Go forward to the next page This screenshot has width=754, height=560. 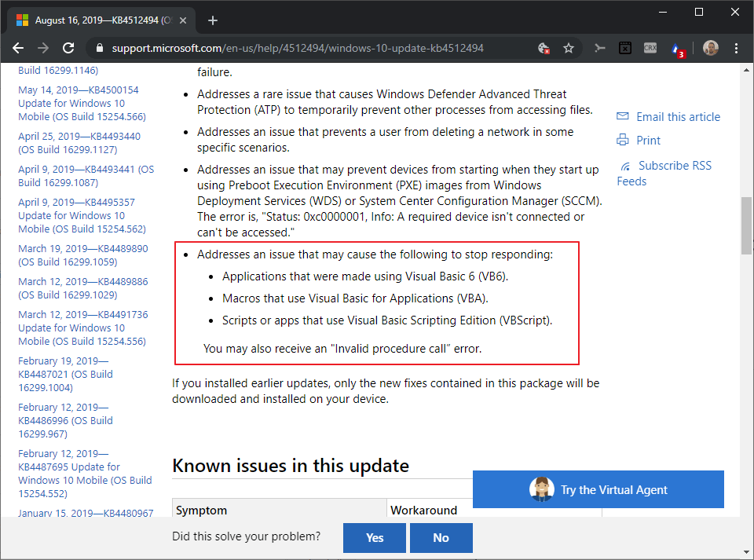(43, 48)
